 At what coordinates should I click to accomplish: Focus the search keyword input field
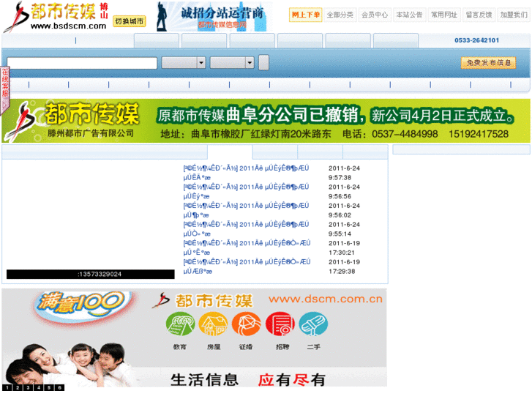pyautogui.click(x=82, y=63)
